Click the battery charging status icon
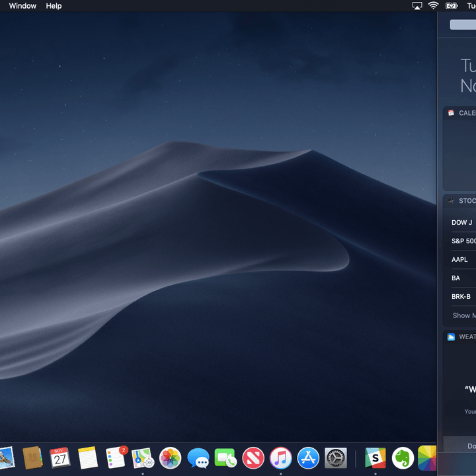Viewport: 476px width, 476px height. [x=452, y=6]
